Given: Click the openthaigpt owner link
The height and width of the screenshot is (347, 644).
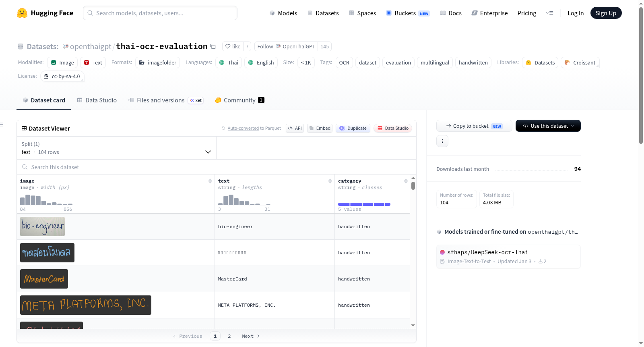Looking at the screenshot, I should (x=91, y=46).
